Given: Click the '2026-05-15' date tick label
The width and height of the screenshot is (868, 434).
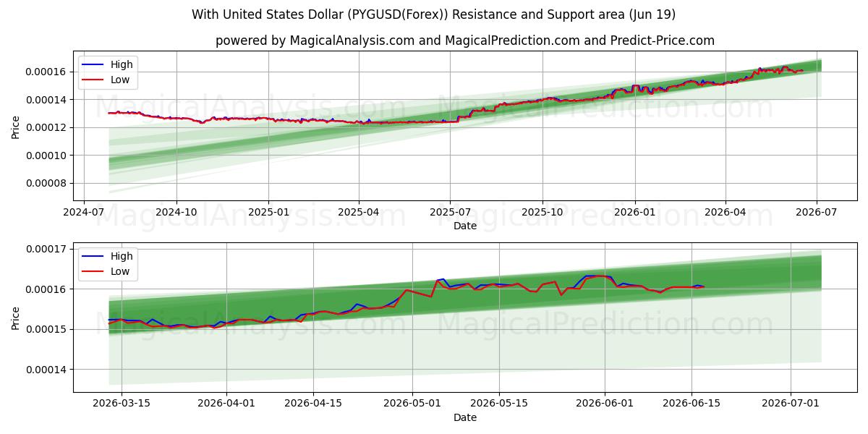Looking at the screenshot, I should (499, 404).
